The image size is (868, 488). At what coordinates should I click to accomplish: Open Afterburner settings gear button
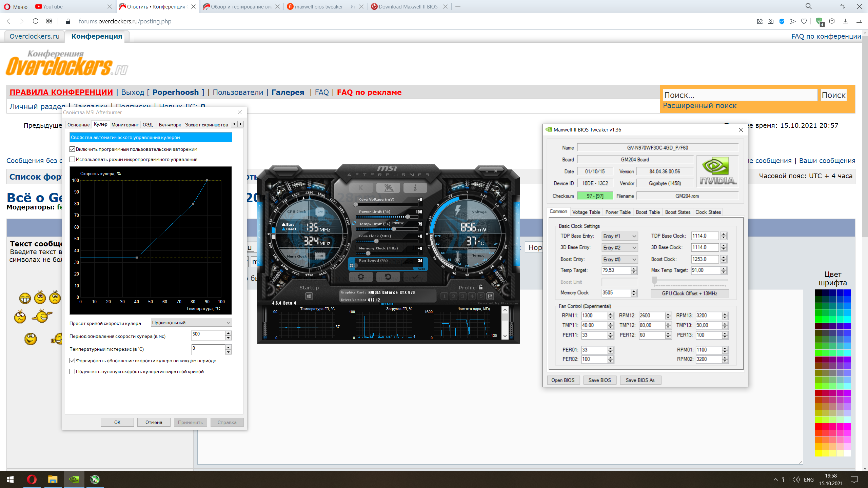[361, 277]
